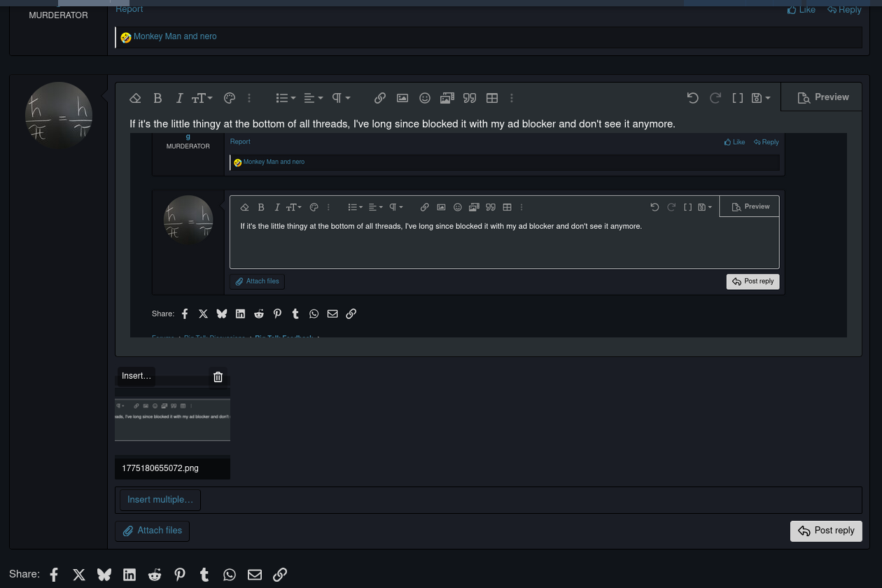
Task: Share via WhatsApp icon at the page bottom
Action: (230, 575)
